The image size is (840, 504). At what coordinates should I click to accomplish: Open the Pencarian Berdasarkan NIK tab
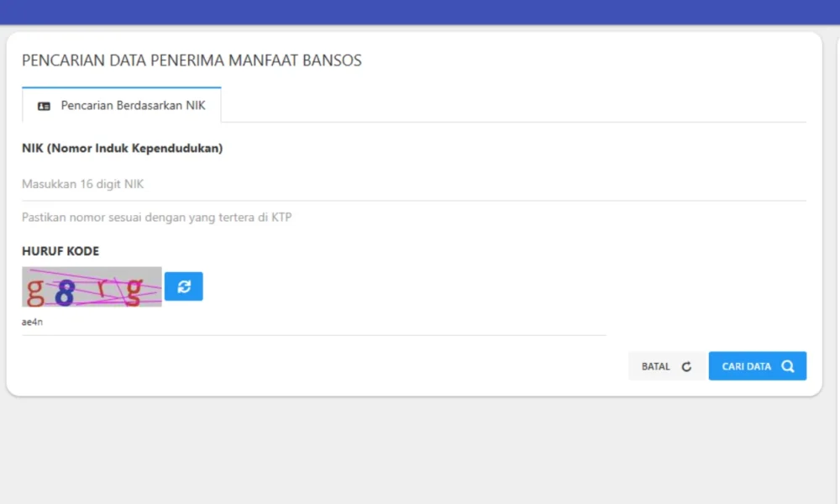tap(122, 105)
